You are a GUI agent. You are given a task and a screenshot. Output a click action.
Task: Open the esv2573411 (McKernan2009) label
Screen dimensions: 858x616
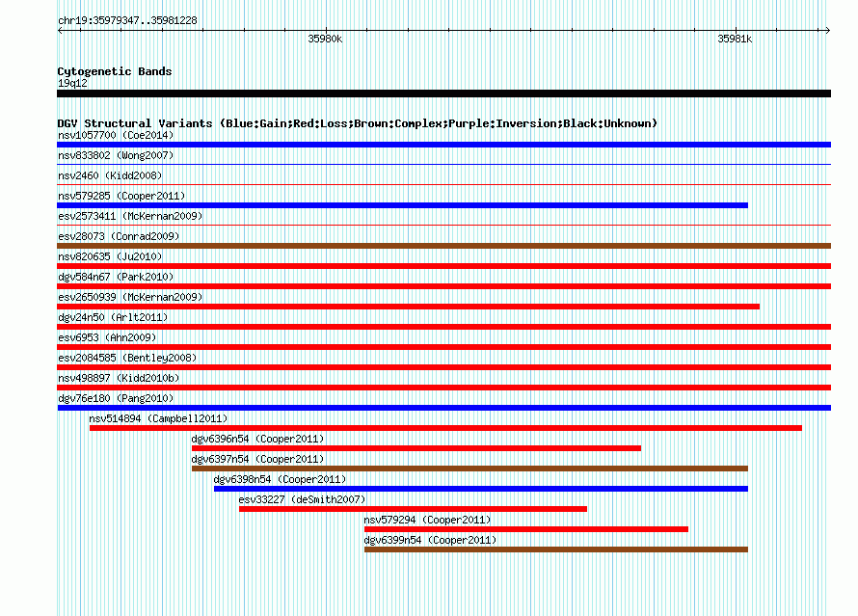point(130,216)
